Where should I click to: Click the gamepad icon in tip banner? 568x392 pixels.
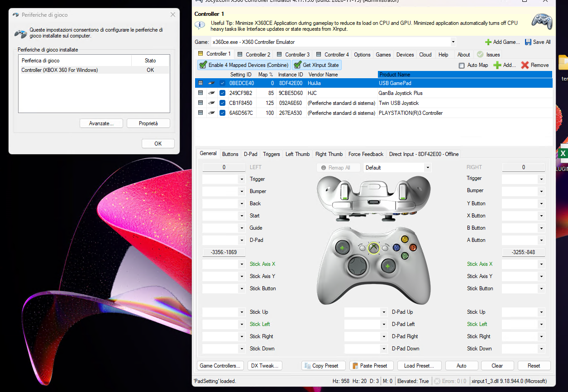[541, 21]
